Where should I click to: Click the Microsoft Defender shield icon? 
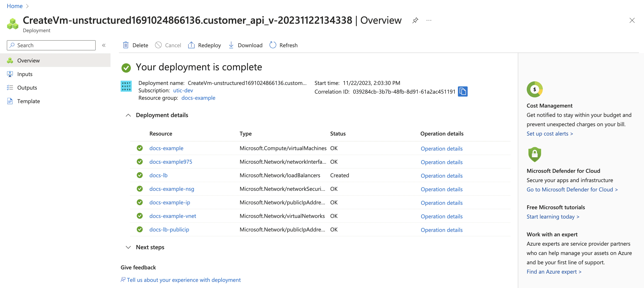(535, 154)
